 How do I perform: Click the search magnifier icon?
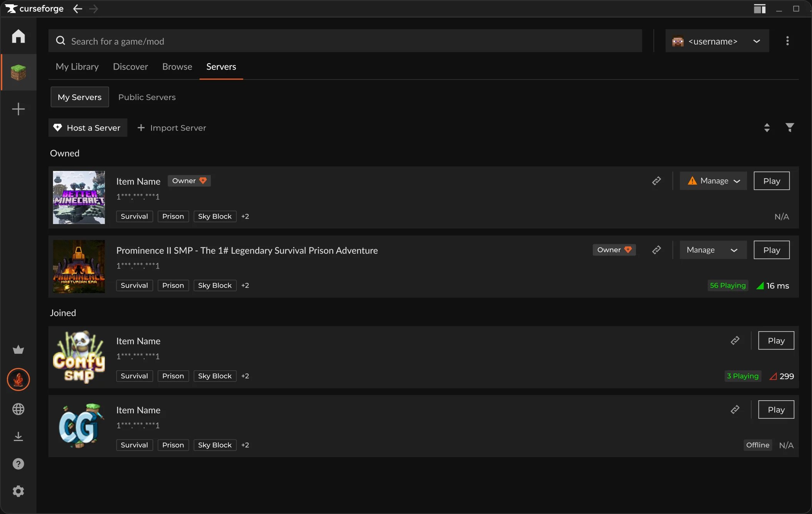pos(61,41)
